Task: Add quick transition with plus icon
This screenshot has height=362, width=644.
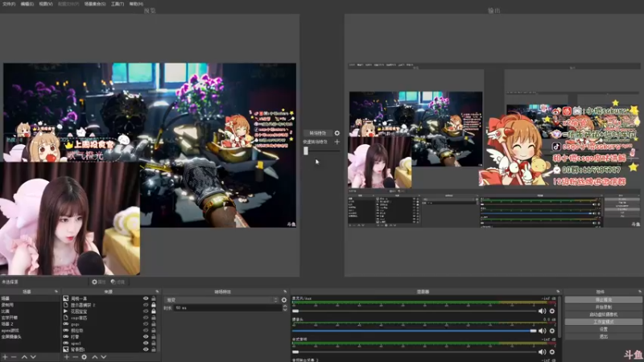Action: point(336,142)
